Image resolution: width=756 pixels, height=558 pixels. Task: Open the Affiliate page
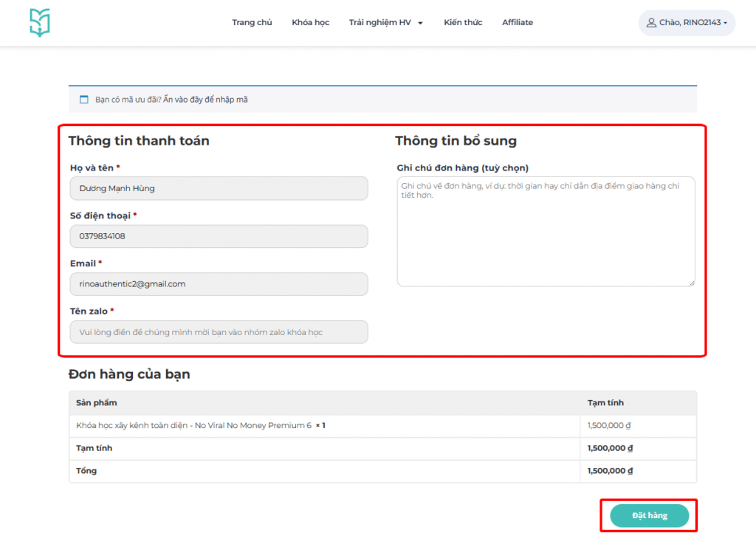tap(518, 23)
